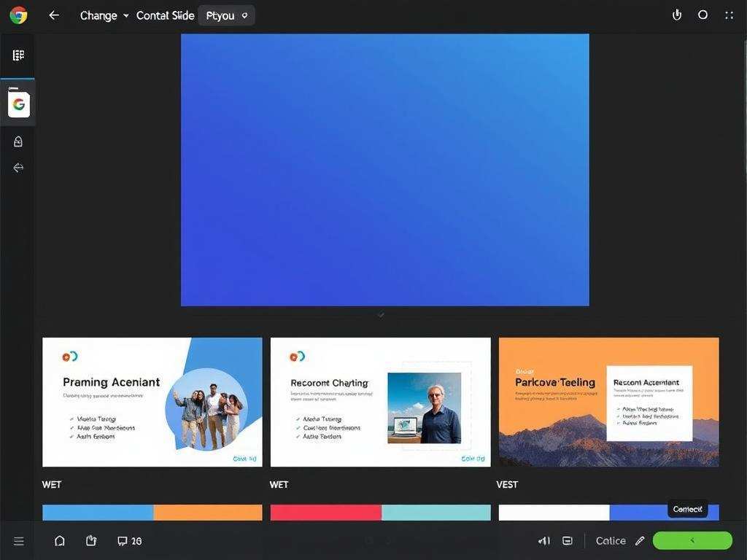Toggle the circle icon in top-right bar
This screenshot has width=747, height=560.
click(703, 15)
